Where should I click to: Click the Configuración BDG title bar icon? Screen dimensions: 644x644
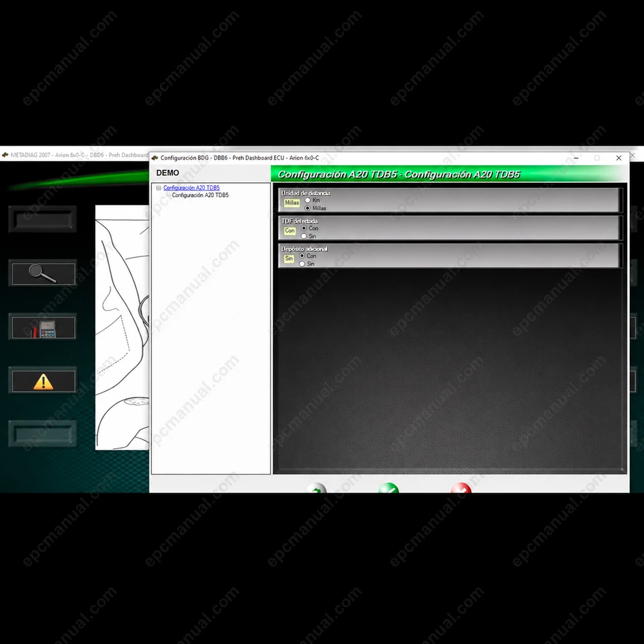coord(155,158)
